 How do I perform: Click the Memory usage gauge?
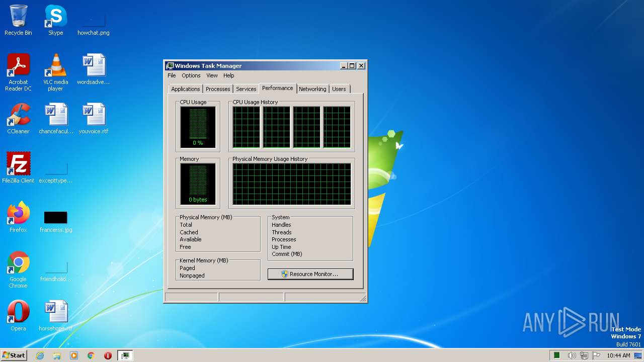coord(198,184)
